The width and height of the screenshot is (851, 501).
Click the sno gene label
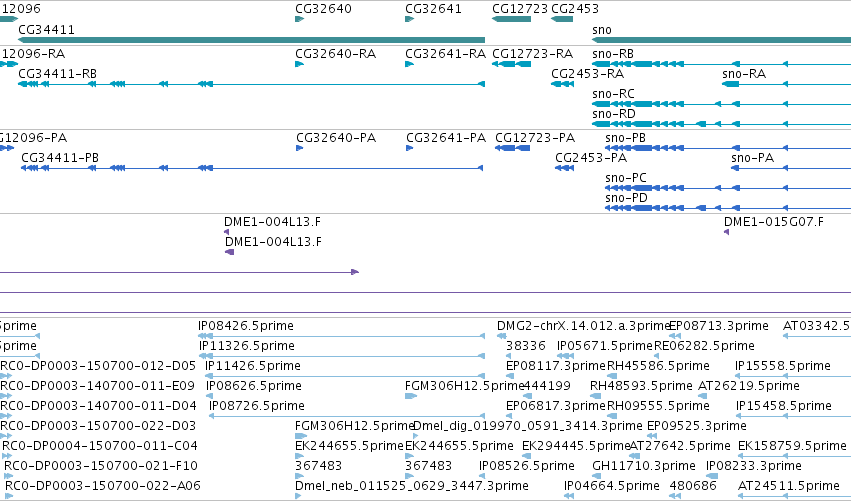pyautogui.click(x=602, y=30)
